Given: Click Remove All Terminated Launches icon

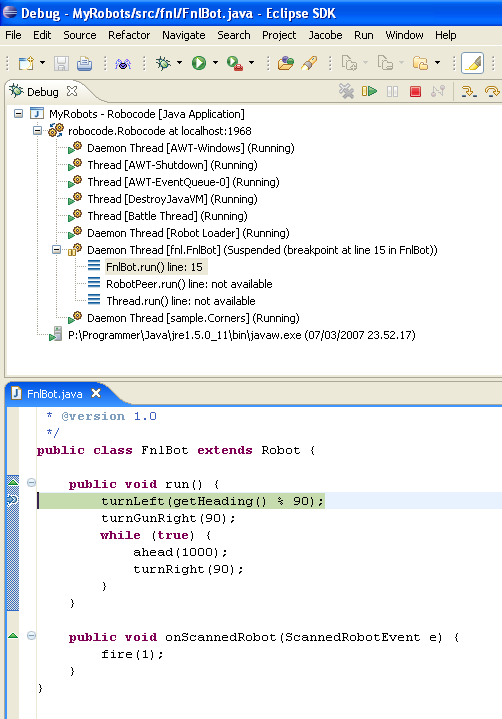Looking at the screenshot, I should click(346, 91).
